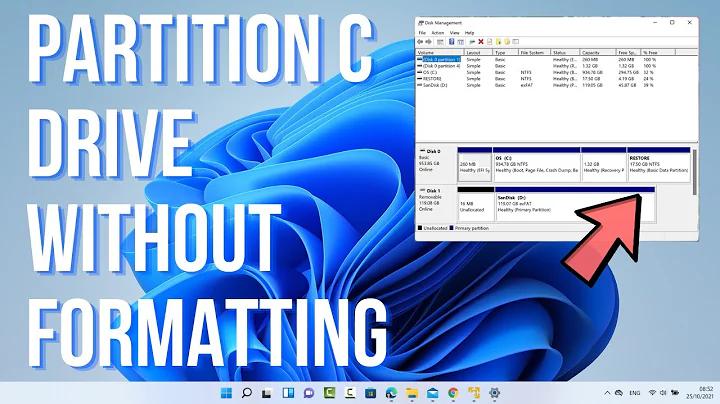Click the black Unallocated legend swatch
720x404 pixels.
click(420, 228)
